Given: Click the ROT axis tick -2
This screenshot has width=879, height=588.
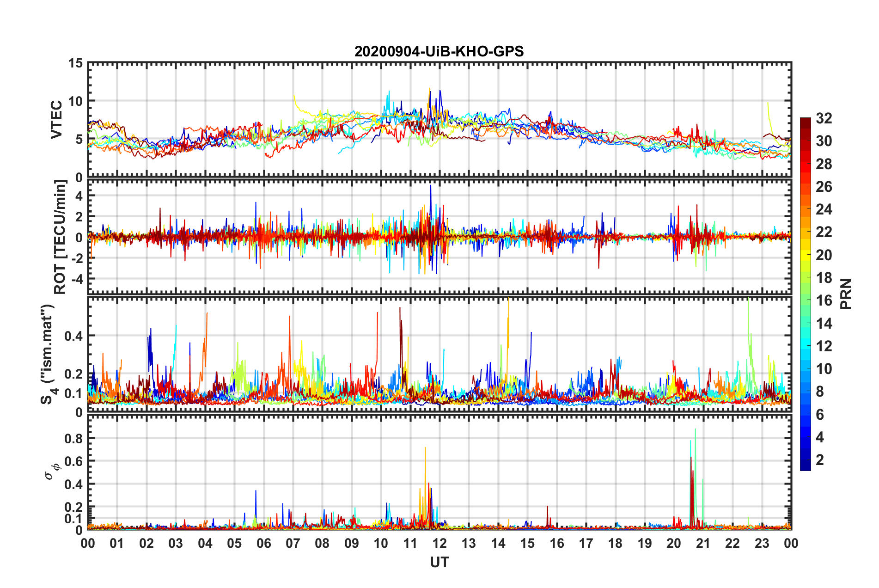Looking at the screenshot, I should pos(77,258).
